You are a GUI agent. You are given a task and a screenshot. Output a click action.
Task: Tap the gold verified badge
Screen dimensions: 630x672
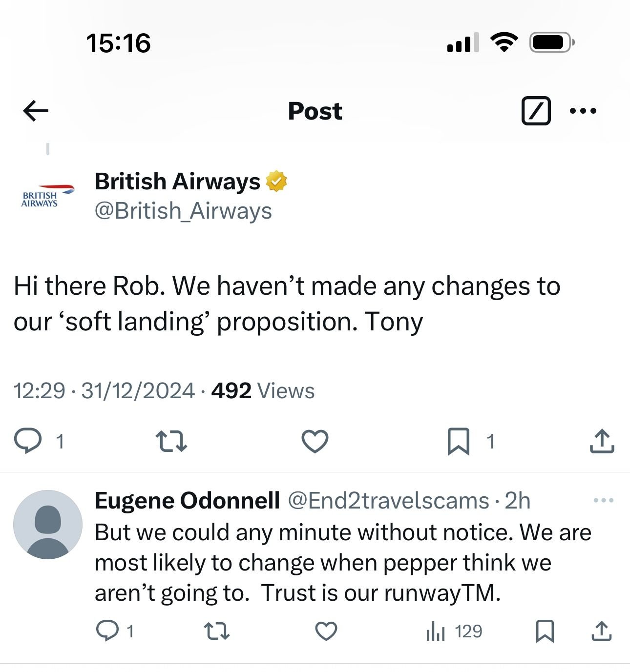point(276,182)
